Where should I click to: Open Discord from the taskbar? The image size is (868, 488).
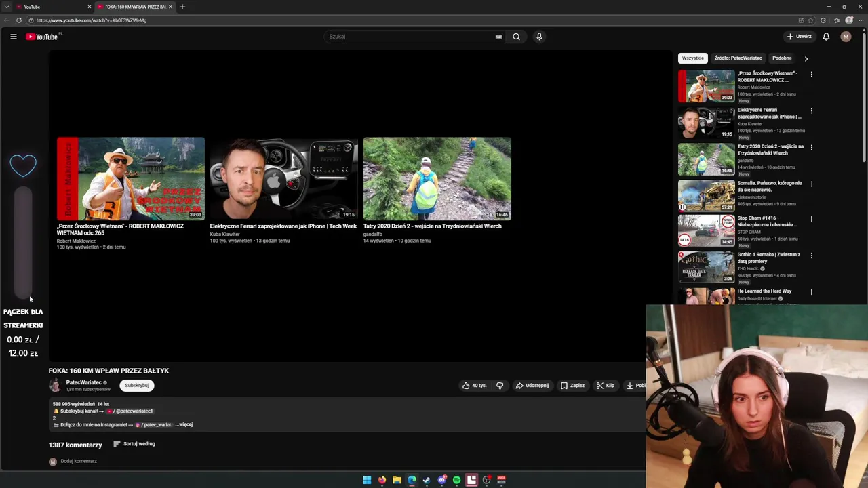[441, 480]
